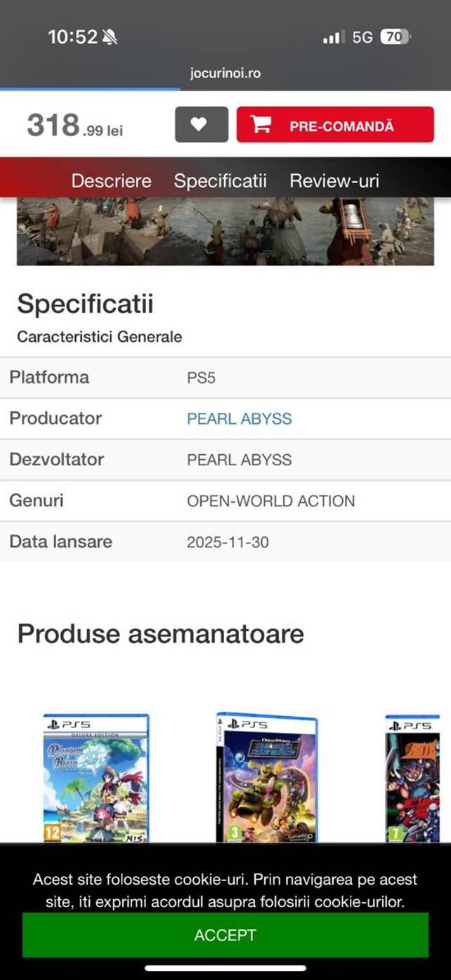The height and width of the screenshot is (980, 451).
Task: Tap the 10:52 clock in status bar
Action: 72,37
